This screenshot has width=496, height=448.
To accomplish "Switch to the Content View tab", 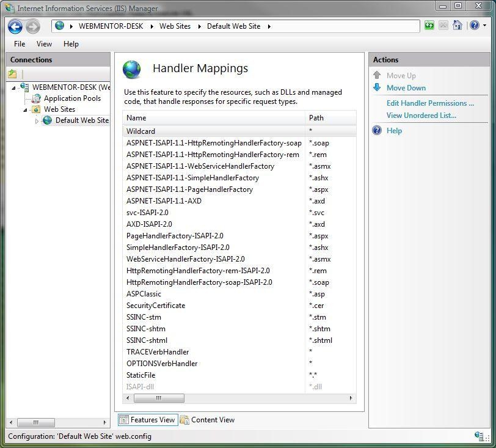I will pyautogui.click(x=208, y=420).
